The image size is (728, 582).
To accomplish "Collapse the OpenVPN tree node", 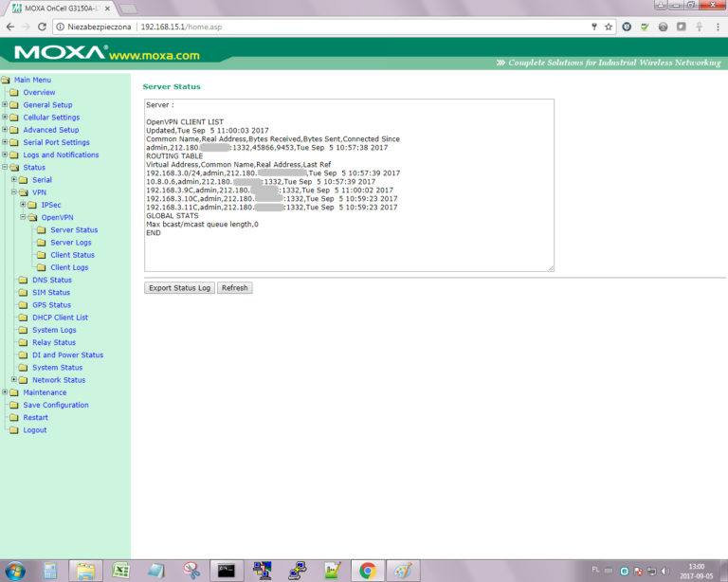I will (23, 217).
